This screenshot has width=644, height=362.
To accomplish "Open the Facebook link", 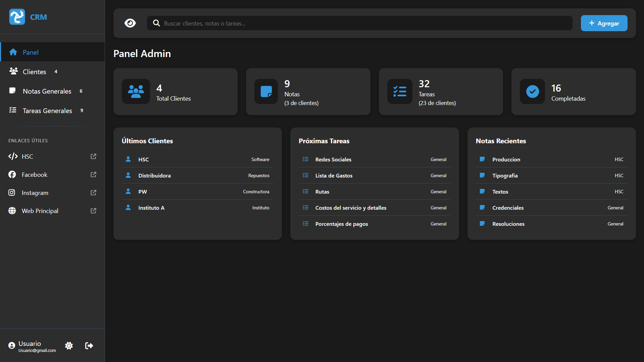I will tap(52, 174).
